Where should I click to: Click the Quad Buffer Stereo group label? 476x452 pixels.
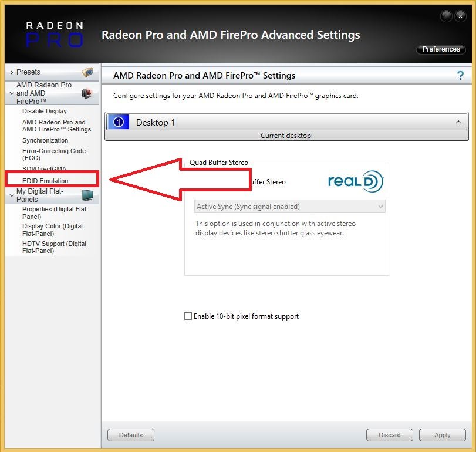pyautogui.click(x=218, y=163)
